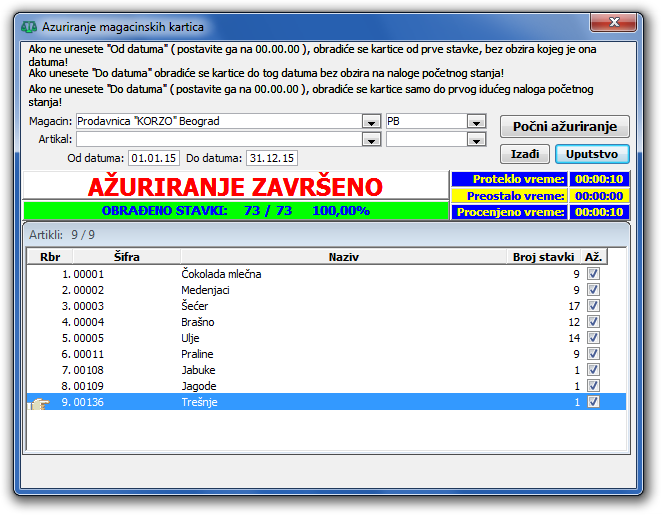Sort by the Naziv column header
This screenshot has height=515, width=662.
click(344, 257)
